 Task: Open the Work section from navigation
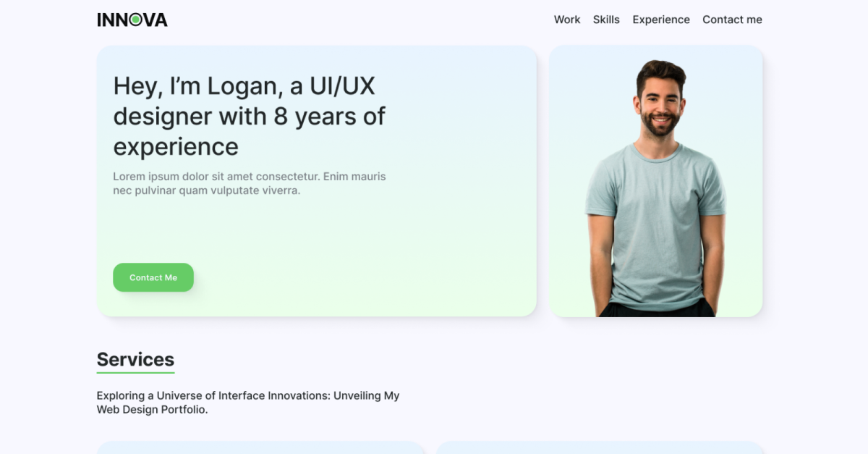567,20
